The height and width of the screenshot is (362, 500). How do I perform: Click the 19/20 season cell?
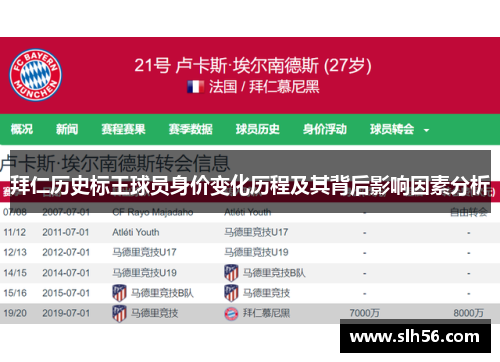click(15, 313)
